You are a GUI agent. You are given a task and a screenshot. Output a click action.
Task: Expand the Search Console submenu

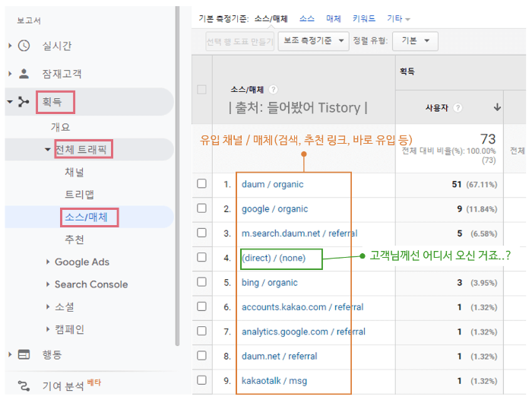(x=48, y=284)
